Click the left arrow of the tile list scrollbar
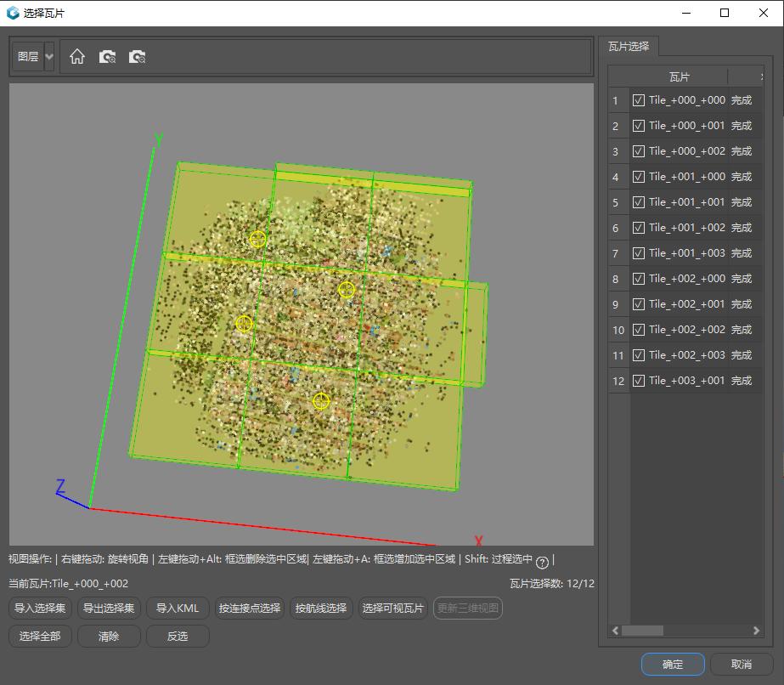The width and height of the screenshot is (784, 685). pos(616,631)
